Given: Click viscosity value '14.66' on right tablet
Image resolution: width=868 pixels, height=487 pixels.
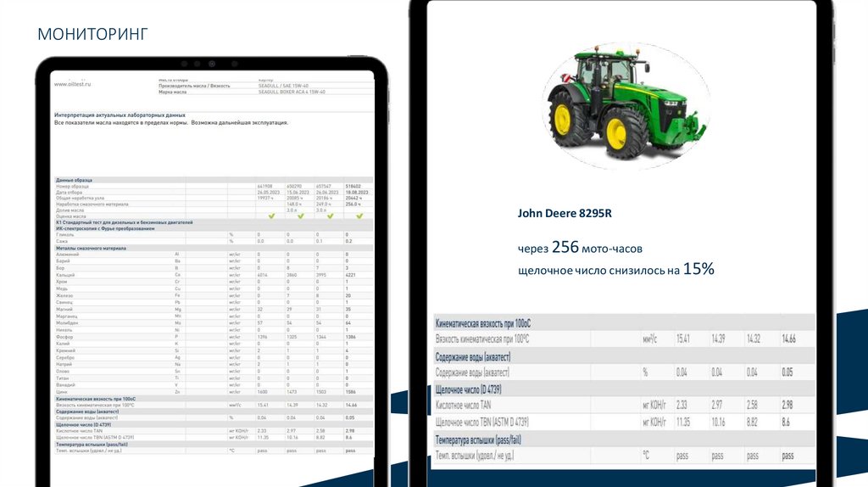Looking at the screenshot, I should pos(789,339).
